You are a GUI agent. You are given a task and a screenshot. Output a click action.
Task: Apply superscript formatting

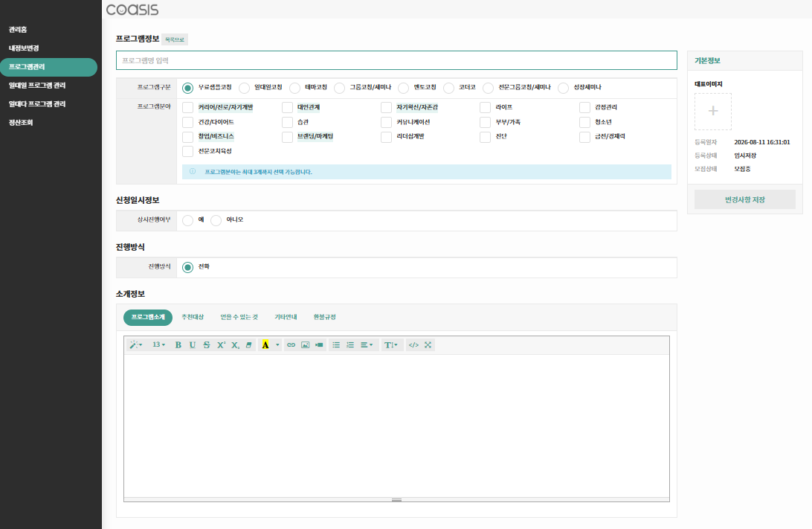pos(221,345)
